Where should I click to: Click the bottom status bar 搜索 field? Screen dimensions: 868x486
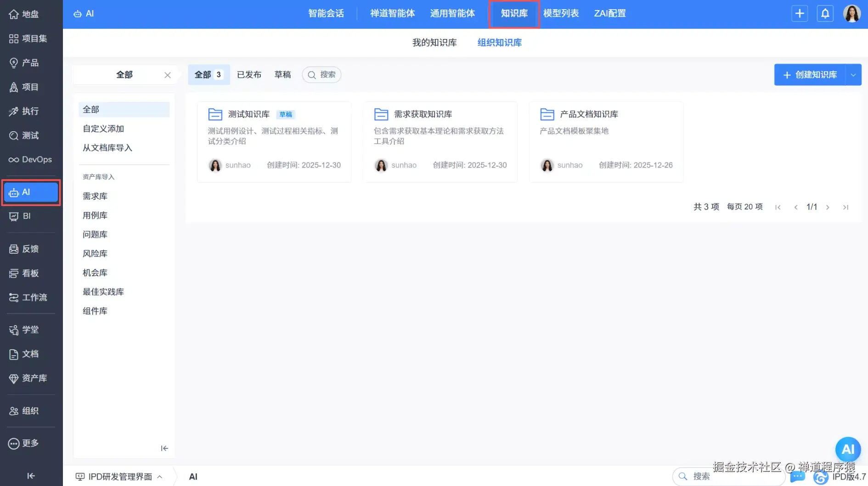coord(729,477)
